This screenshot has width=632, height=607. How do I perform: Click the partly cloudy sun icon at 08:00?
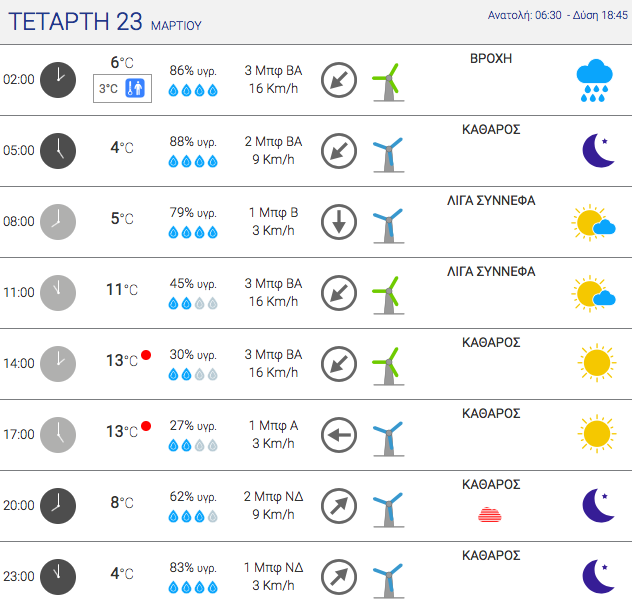[593, 222]
